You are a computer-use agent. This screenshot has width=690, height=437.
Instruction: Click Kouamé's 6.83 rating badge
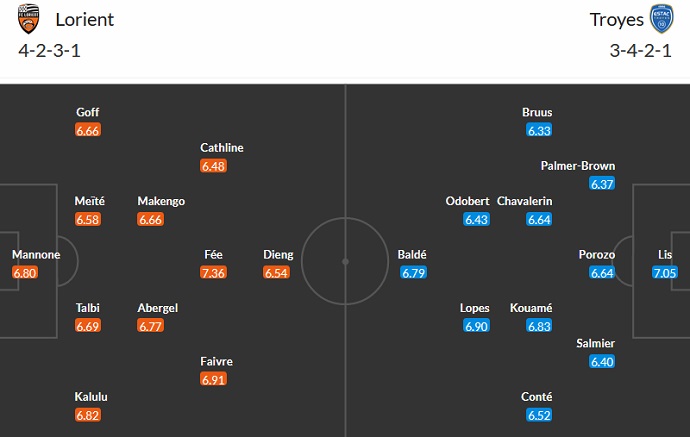tap(539, 326)
